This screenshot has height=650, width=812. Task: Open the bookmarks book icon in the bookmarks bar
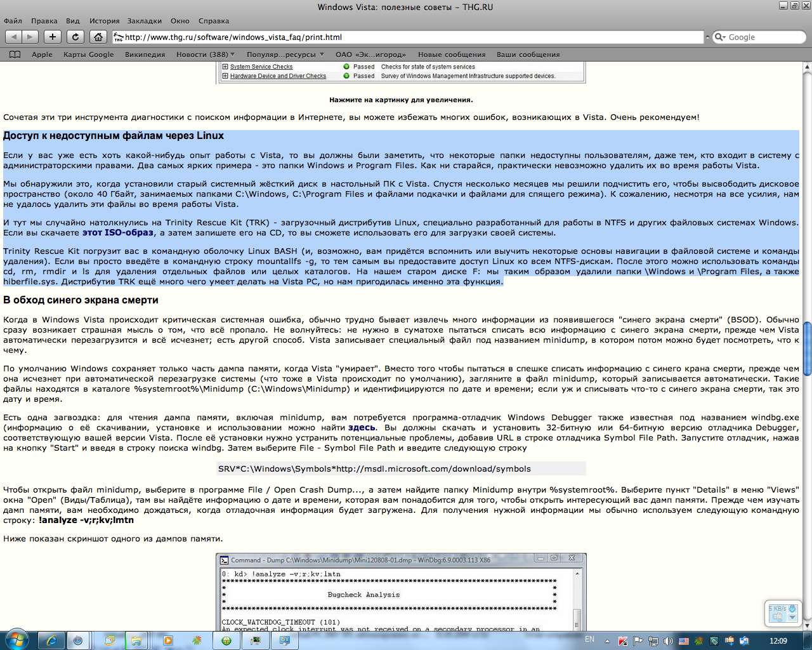(15, 55)
